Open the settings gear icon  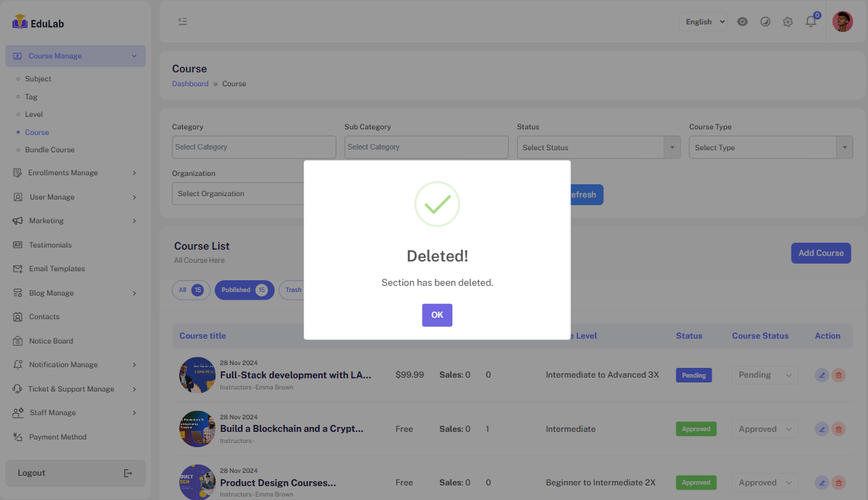[787, 22]
